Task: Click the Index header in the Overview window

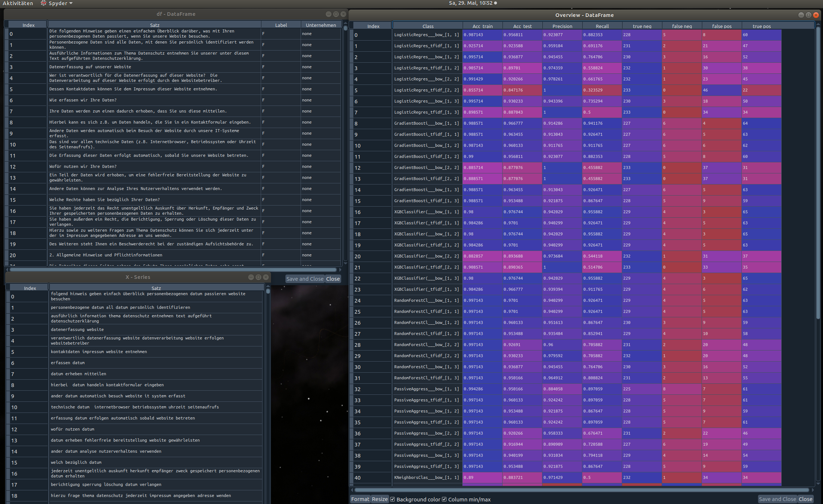Action: (373, 26)
